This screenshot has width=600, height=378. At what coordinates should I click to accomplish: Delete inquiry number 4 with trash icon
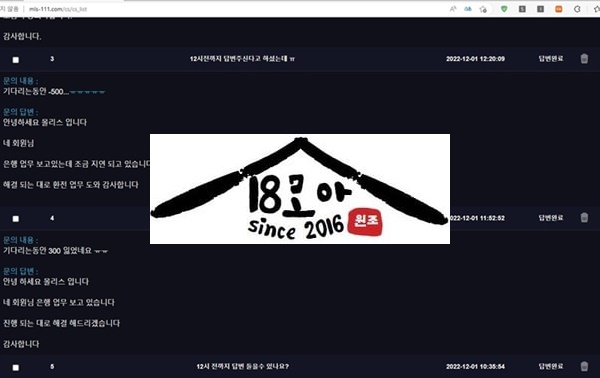pos(584,218)
